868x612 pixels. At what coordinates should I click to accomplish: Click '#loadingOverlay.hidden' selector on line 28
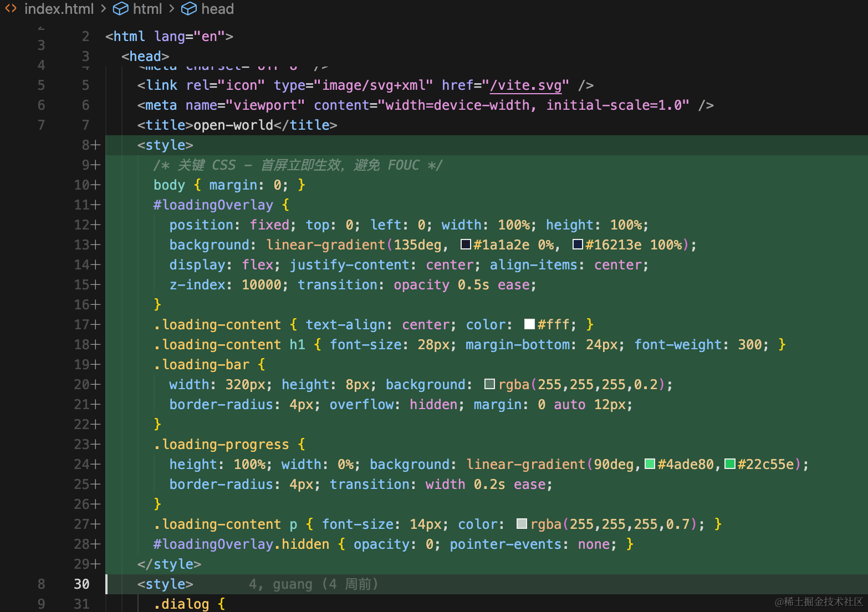point(241,544)
